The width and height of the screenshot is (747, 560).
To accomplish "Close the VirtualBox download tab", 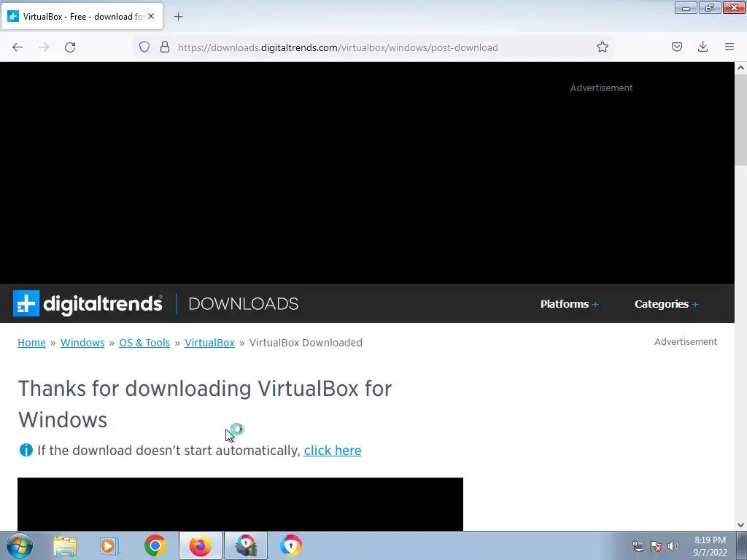I will [151, 16].
